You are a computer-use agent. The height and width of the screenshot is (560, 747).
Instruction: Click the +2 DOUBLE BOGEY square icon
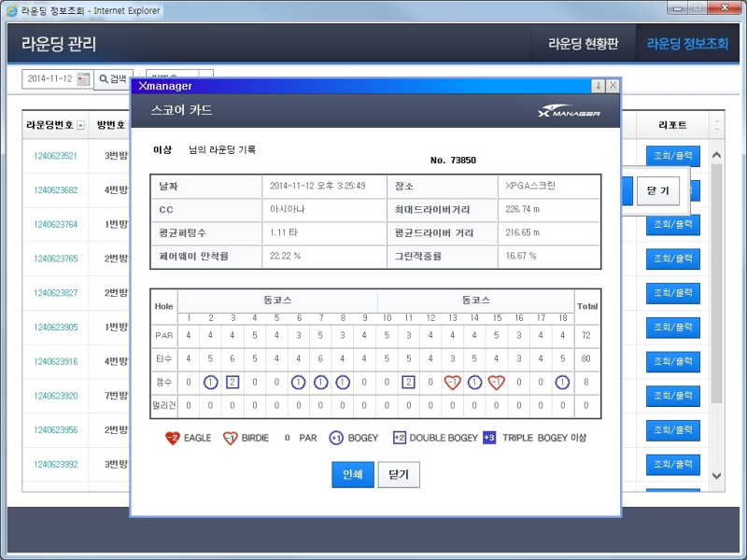point(398,438)
